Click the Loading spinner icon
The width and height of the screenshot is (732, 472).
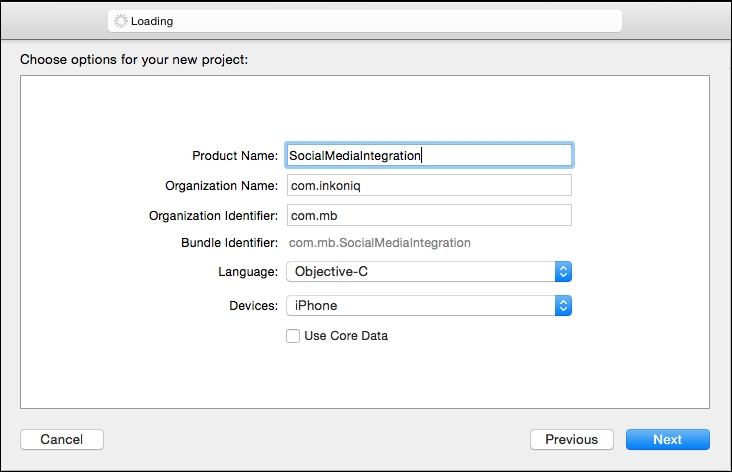[x=121, y=21]
